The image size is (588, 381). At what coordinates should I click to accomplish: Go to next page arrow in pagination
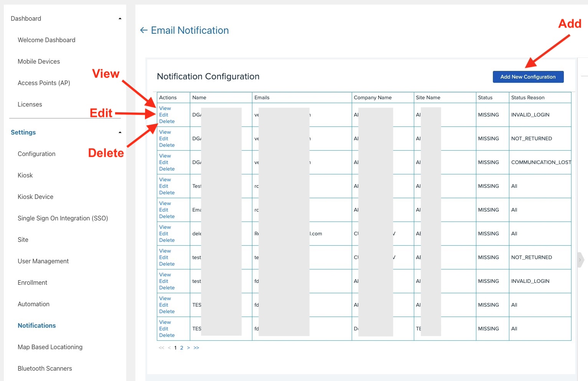tap(188, 348)
